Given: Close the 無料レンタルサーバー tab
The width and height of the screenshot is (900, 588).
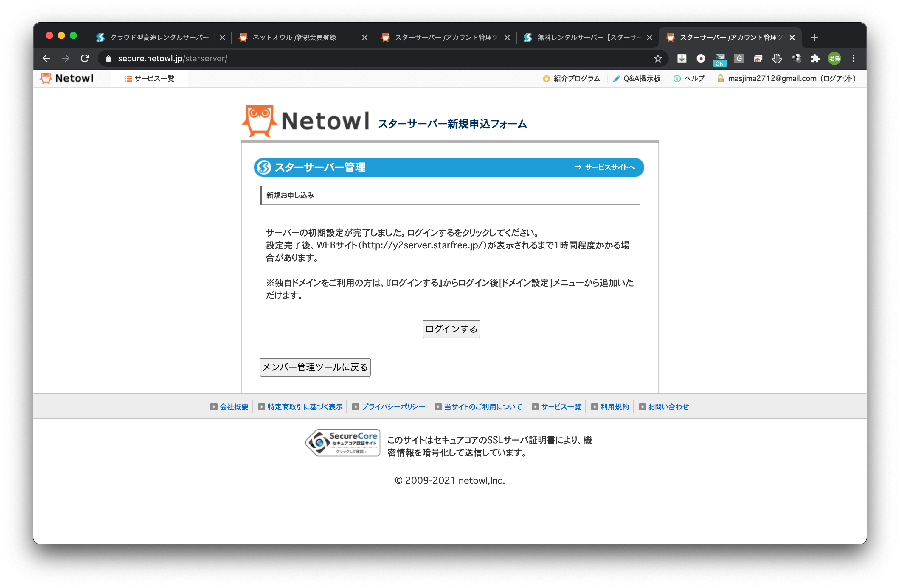Looking at the screenshot, I should pyautogui.click(x=650, y=38).
